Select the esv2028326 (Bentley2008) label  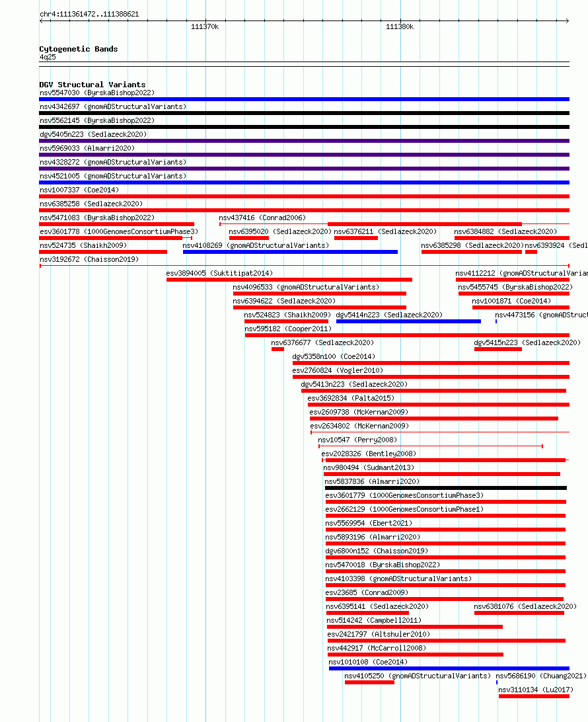[369, 454]
